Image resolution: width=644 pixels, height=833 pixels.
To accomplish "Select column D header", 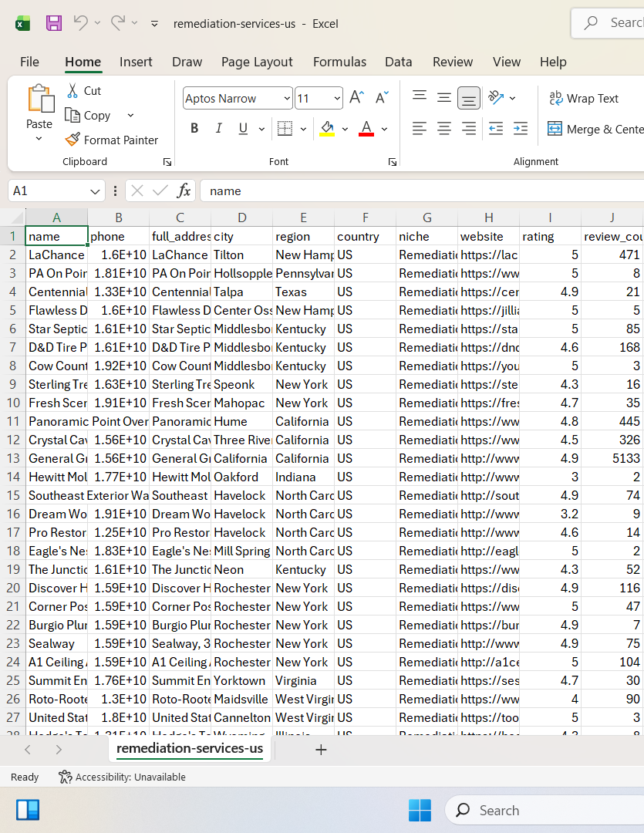I will tap(241, 218).
